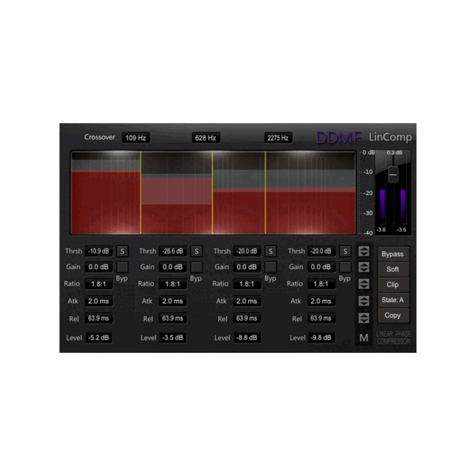Click band 2 Gain 0.0 dB field
This screenshot has height=476, width=476.
172,267
